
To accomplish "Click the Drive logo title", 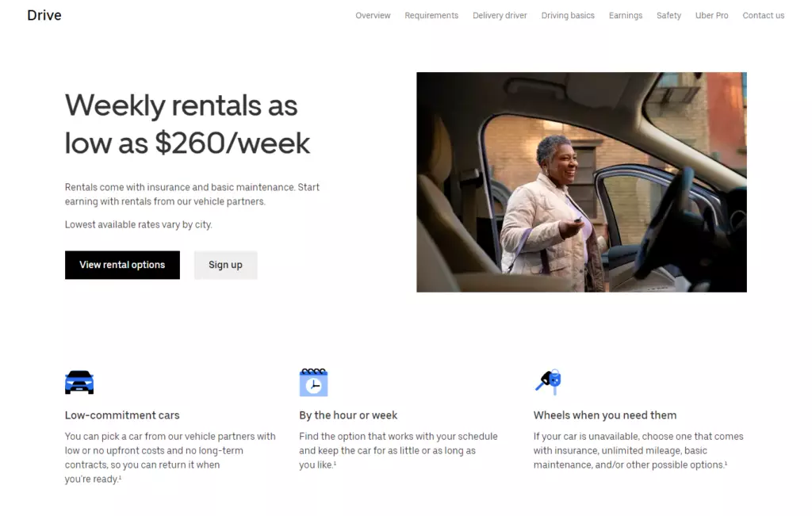I will pos(44,16).
